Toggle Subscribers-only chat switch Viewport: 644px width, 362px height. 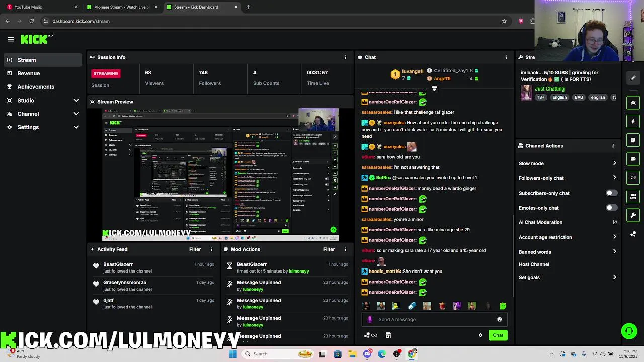pyautogui.click(x=611, y=193)
